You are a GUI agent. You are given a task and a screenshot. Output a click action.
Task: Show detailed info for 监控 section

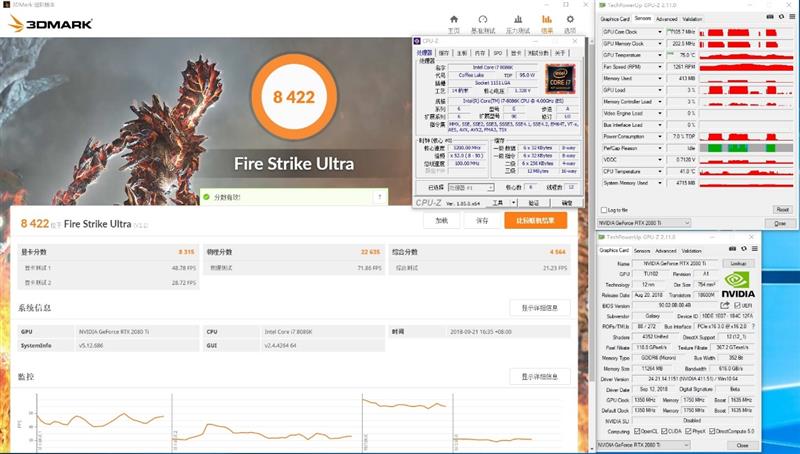540,376
